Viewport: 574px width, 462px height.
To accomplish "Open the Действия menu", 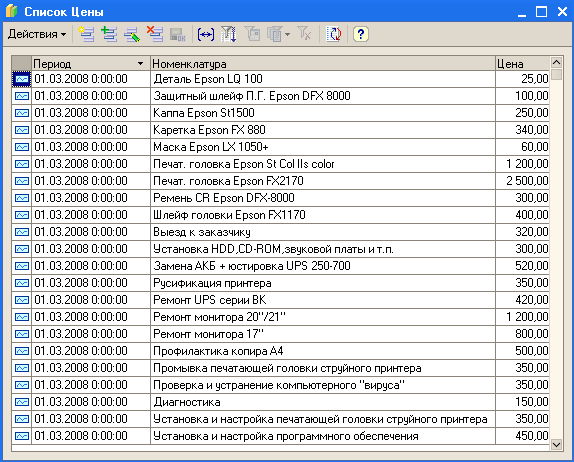I will pyautogui.click(x=37, y=34).
